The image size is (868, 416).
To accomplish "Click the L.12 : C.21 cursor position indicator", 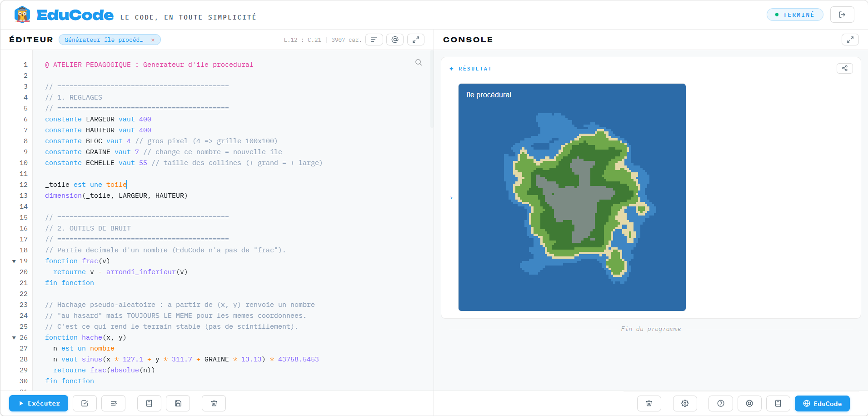I will [302, 40].
